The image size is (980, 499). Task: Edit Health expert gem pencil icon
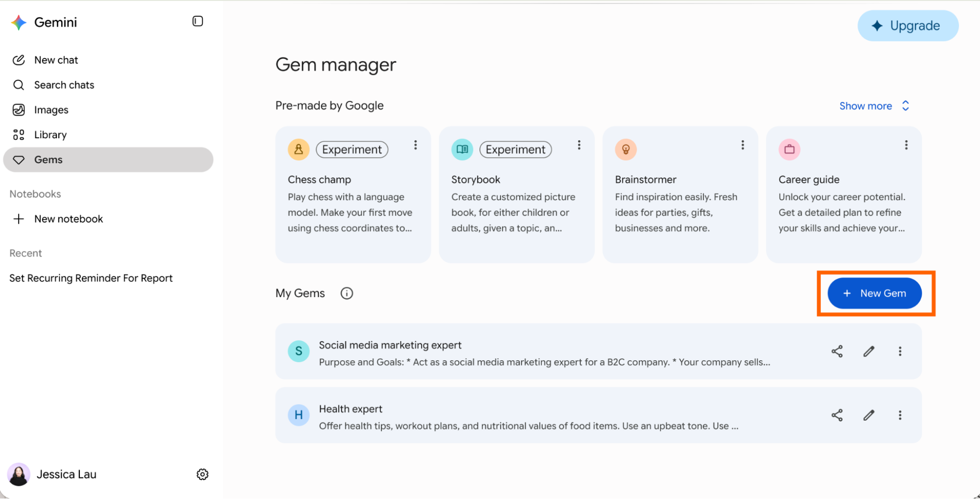click(869, 415)
